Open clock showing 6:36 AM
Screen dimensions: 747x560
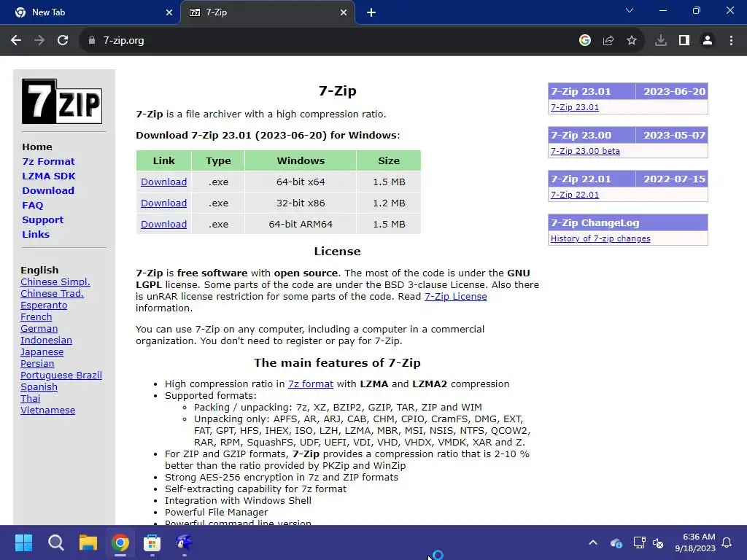point(695,542)
